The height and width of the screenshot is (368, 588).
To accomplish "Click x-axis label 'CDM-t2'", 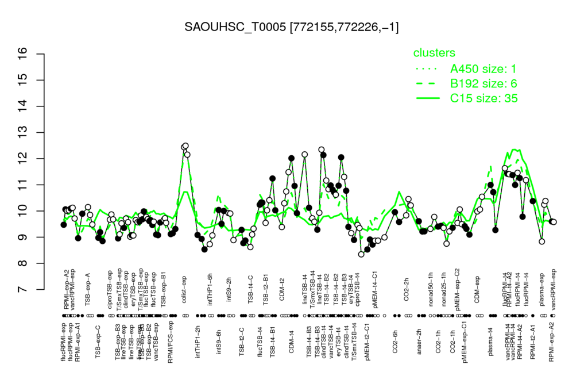I will tap(283, 291).
